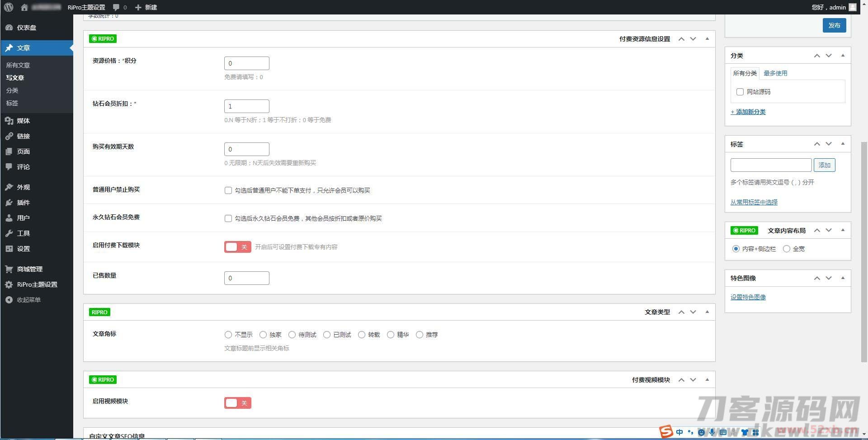Click the WordPress logo icon in admin bar
This screenshot has height=440, width=868.
[9, 7]
